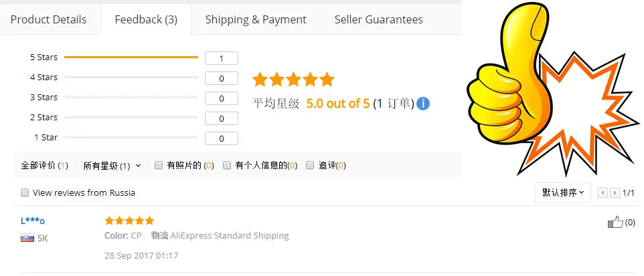Enable the 有照片的 reviews with photos checkbox

tap(159, 165)
